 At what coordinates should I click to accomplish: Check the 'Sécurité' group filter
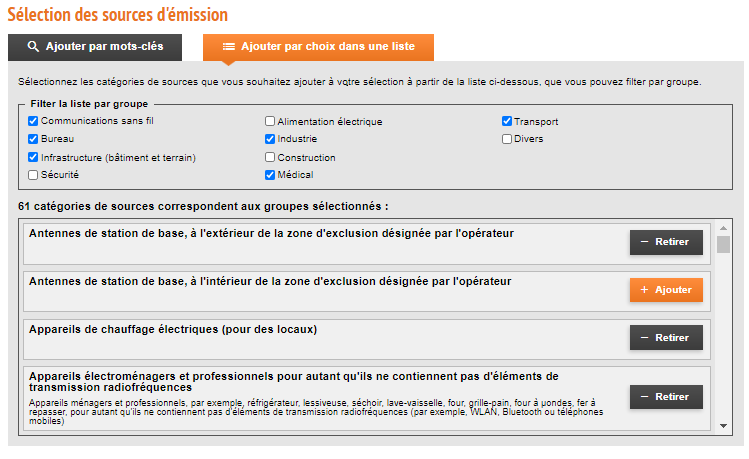33,175
